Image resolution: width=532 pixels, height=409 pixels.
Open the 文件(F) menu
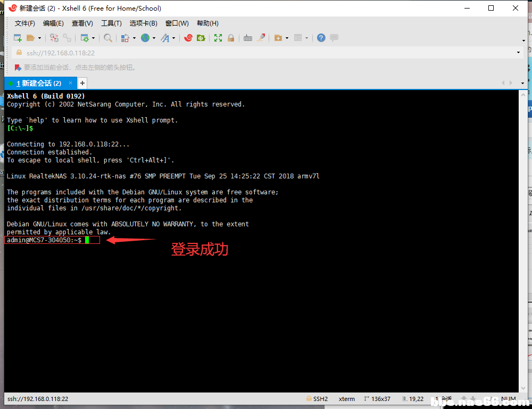tap(24, 23)
